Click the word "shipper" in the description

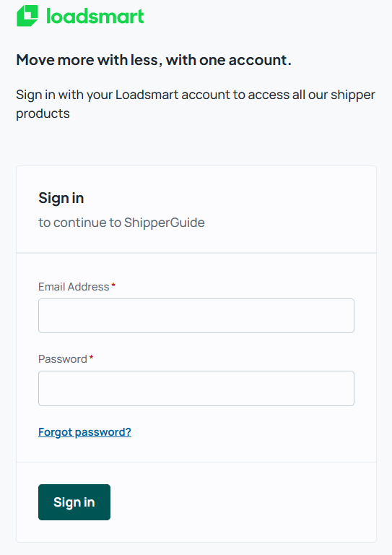[x=353, y=95]
